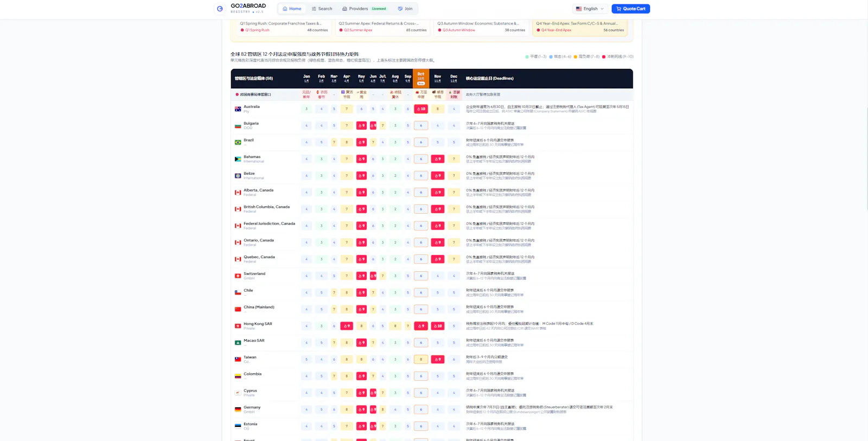Viewport: 868px width, 441px height.
Task: Click the GO2ABROAD logo icon
Action: point(220,9)
